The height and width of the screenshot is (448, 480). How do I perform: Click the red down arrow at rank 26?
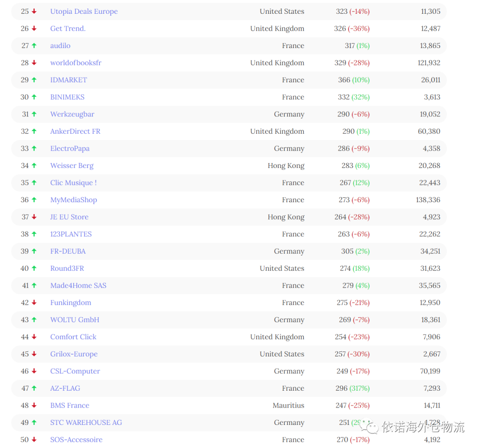(x=34, y=28)
